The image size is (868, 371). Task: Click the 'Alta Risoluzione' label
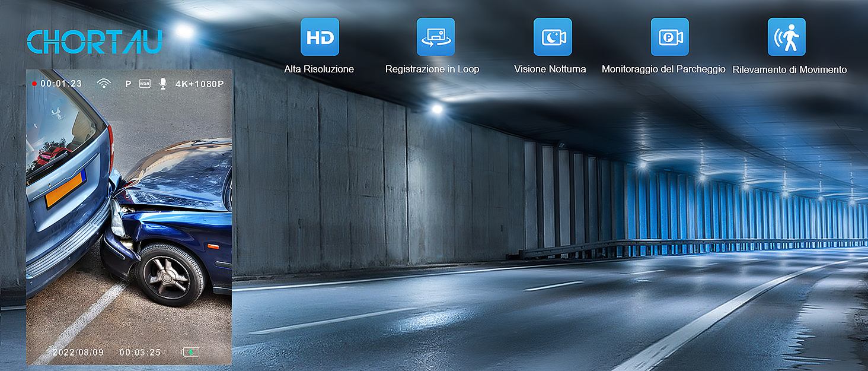319,69
